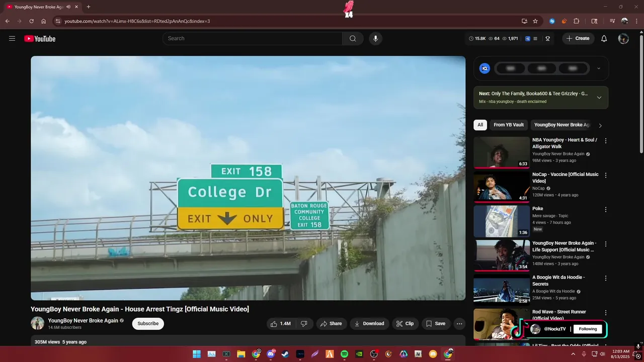This screenshot has height=362, width=644.
Task: Open Discord from the taskbar
Action: (271, 354)
